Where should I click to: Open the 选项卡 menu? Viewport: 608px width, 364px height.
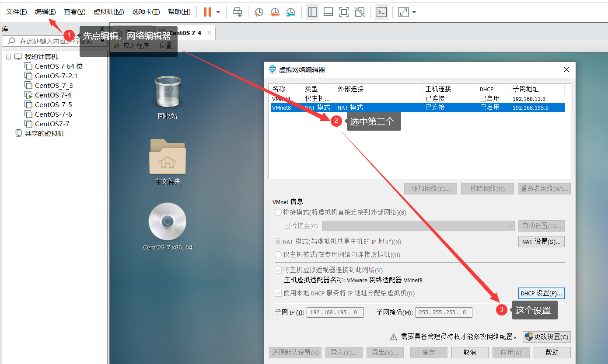(x=146, y=12)
